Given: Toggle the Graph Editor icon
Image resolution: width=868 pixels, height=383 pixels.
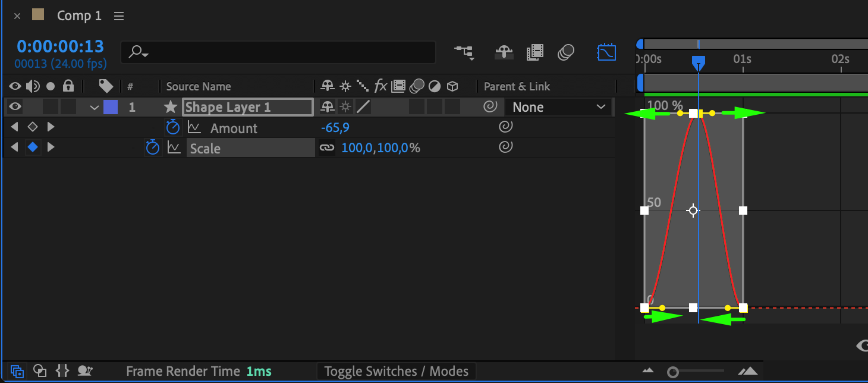Looking at the screenshot, I should 606,52.
